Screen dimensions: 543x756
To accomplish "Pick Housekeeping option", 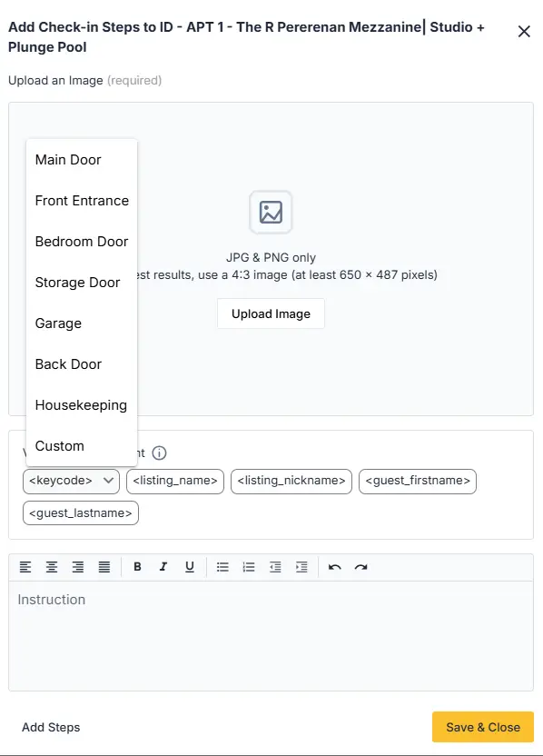I will [x=82, y=405].
